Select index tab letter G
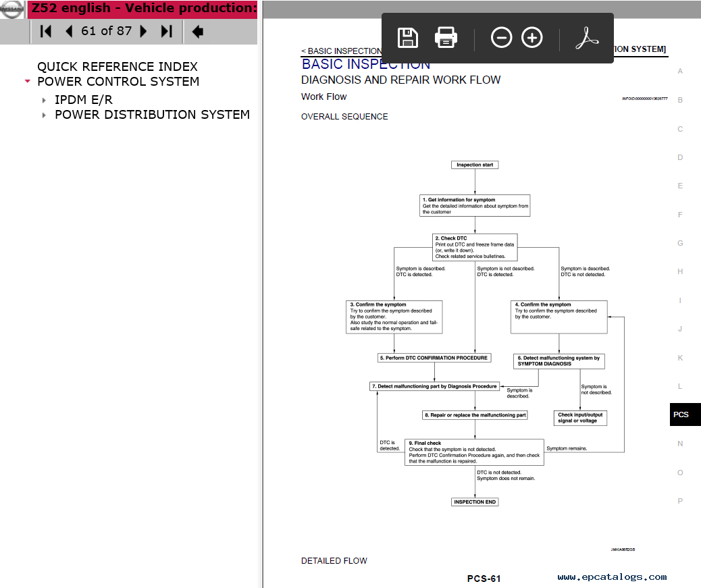 pos(680,243)
